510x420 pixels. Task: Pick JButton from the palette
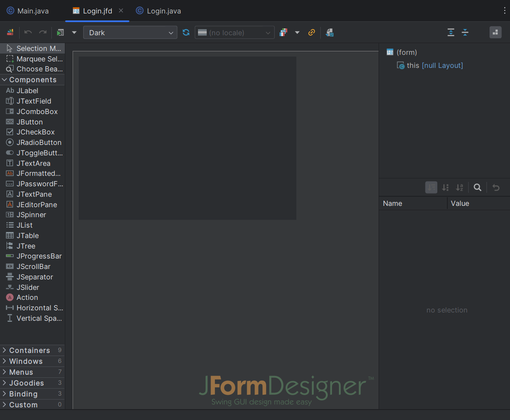click(33, 122)
